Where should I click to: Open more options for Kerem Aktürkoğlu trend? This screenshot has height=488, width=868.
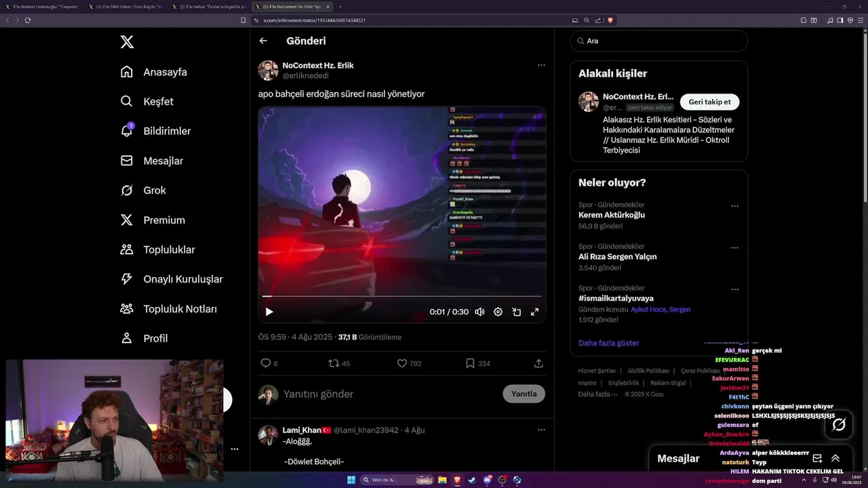tap(734, 206)
